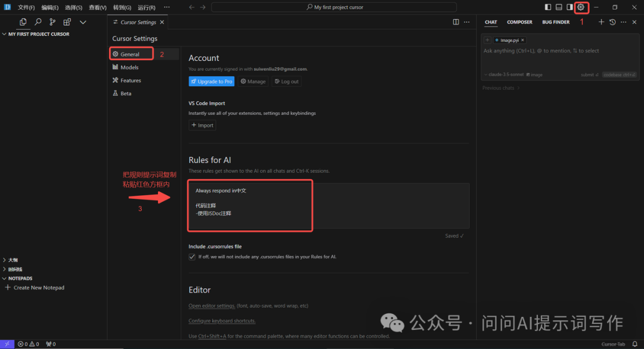
Task: Click the Log out button
Action: pos(286,81)
